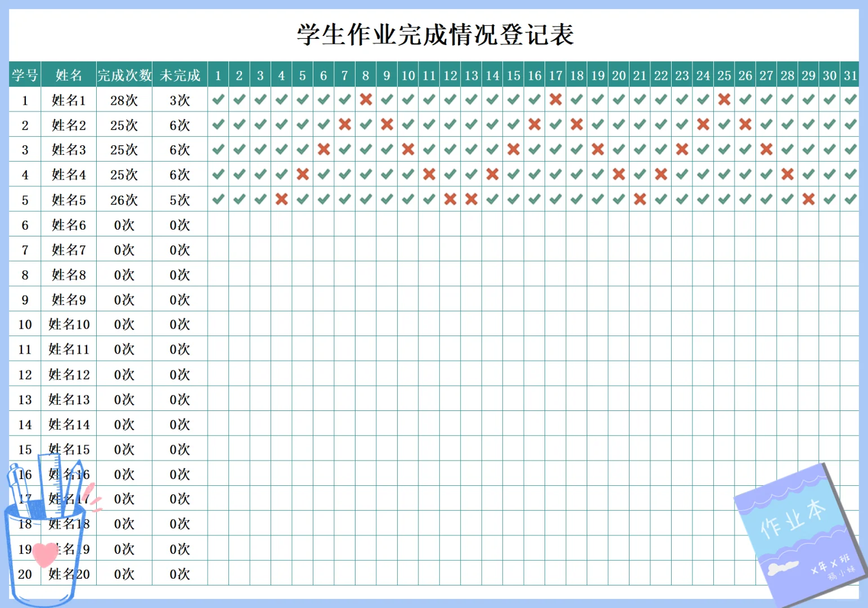Click the red X on day 10 for 姓名3

[408, 150]
